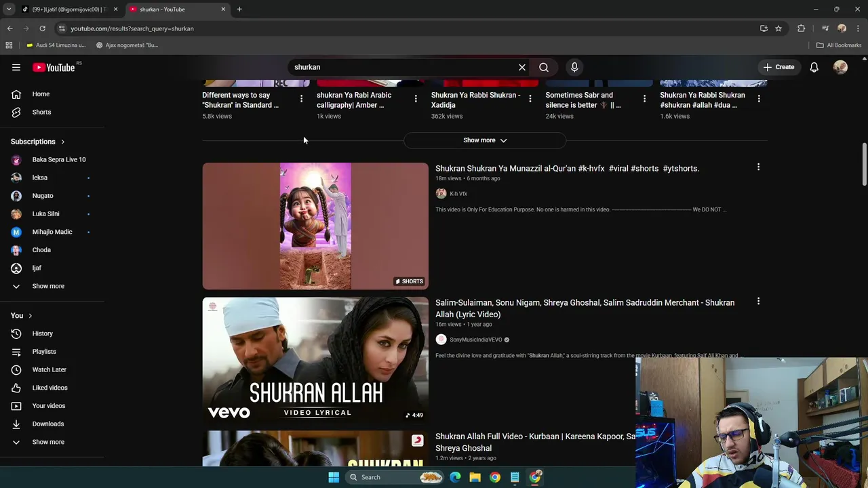Bookmark this page with star icon

[x=778, y=28]
